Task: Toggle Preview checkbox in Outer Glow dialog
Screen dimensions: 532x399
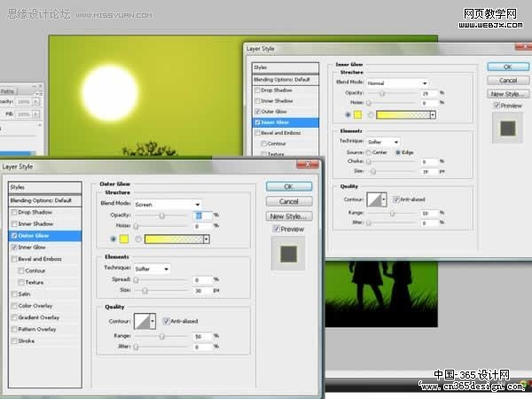Action: (277, 229)
